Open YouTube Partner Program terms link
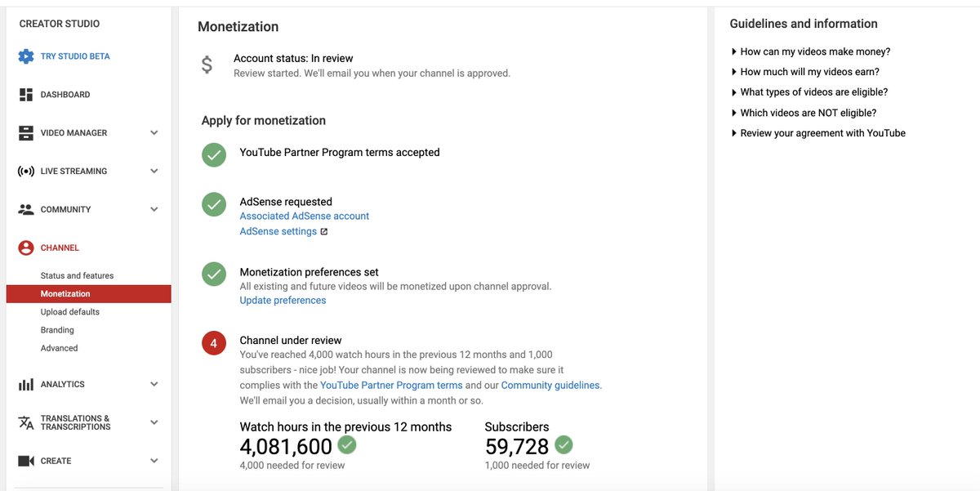 click(x=391, y=386)
